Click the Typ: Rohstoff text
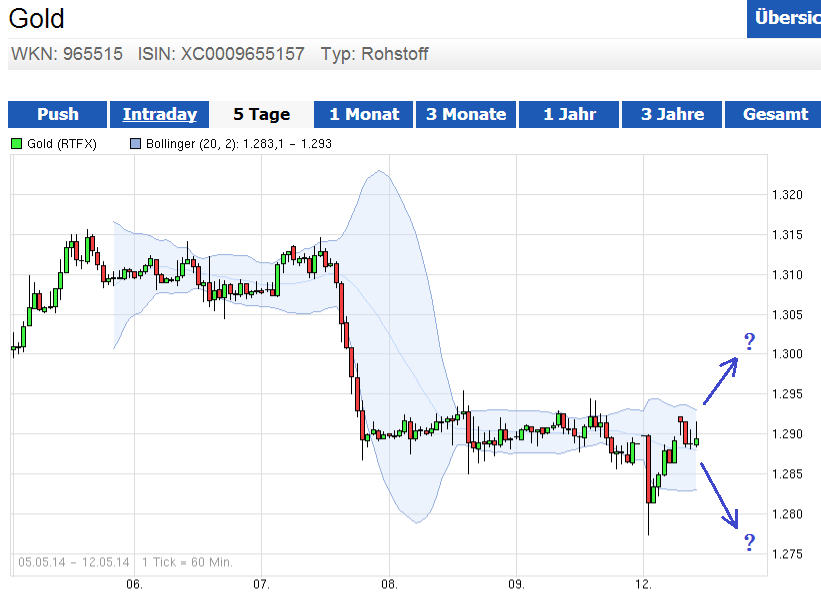Image resolution: width=821 pixels, height=594 pixels. coord(374,54)
